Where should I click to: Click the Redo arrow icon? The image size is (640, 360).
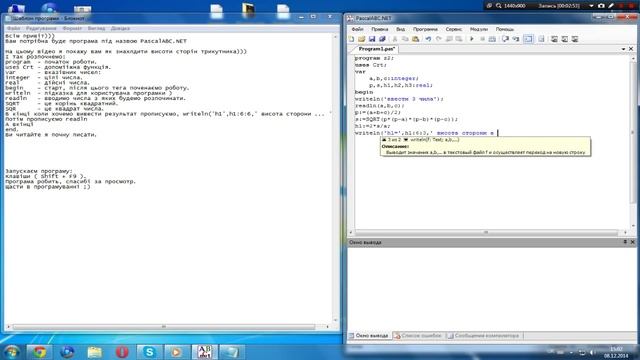click(x=439, y=39)
